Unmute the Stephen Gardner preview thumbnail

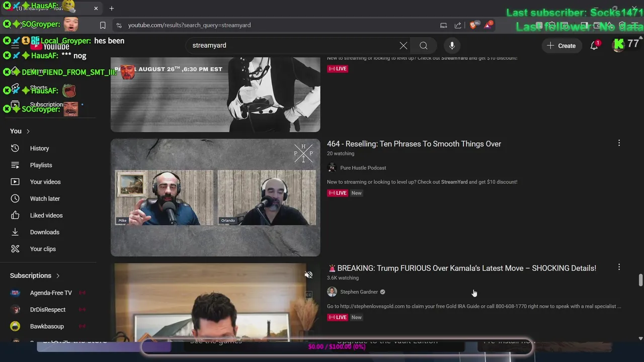click(x=308, y=275)
